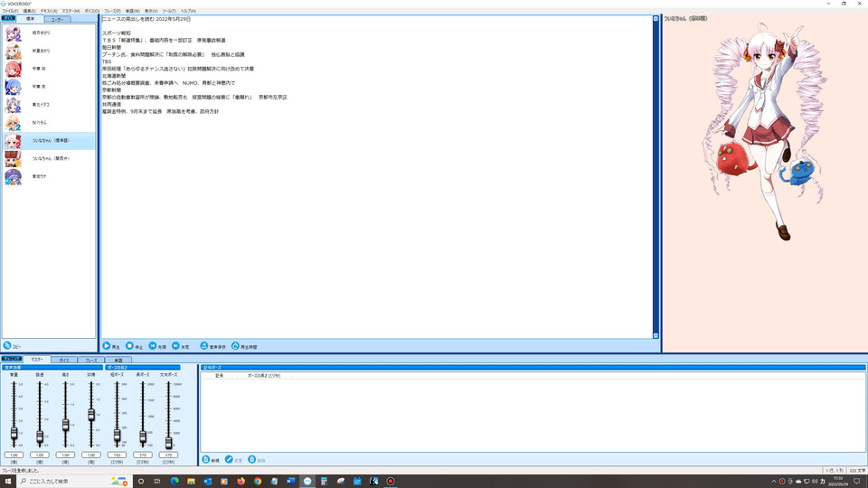Open Google Chrome from the taskbar
This screenshot has height=488, width=868.
coord(258,482)
